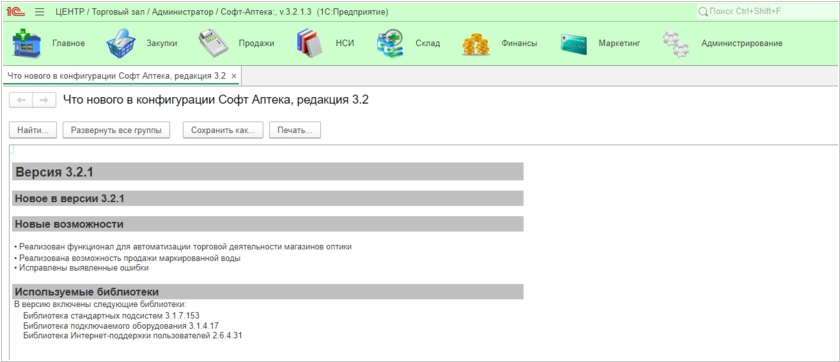Click the Администрирование gears icon

(675, 44)
